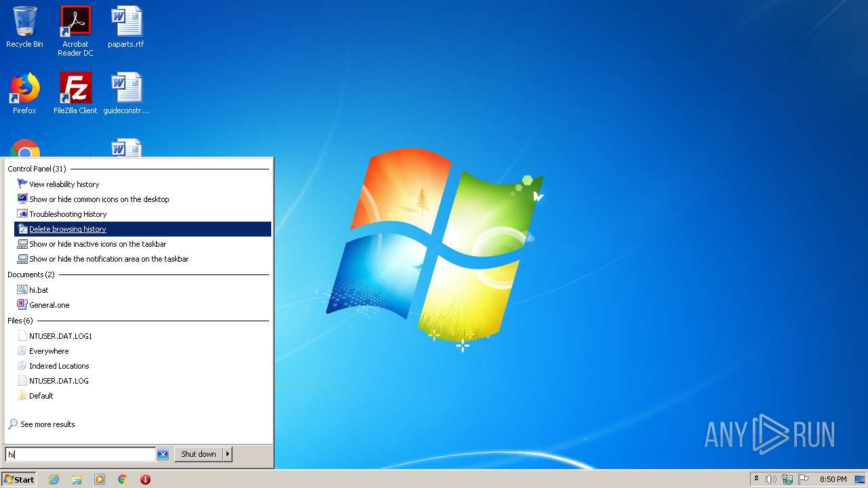Select Delete browsing history result
The width and height of the screenshot is (868, 488).
point(142,229)
